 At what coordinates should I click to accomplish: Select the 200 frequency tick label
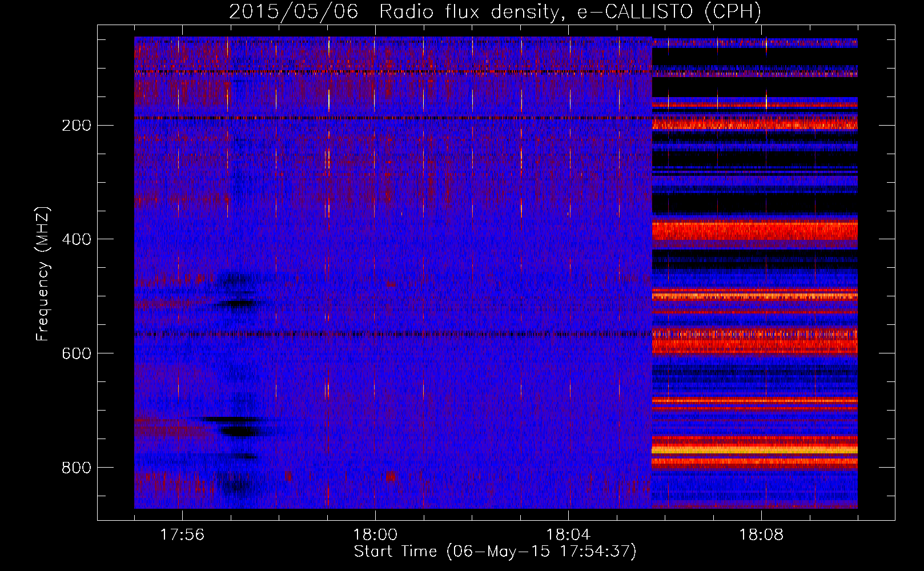click(77, 126)
